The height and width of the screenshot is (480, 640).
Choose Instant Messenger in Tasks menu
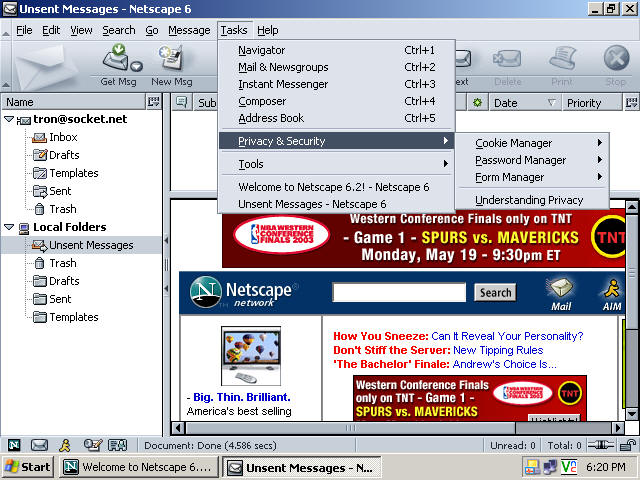tap(337, 84)
